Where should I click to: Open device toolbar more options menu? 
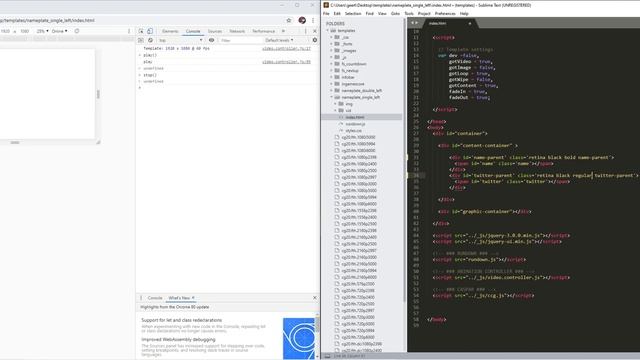[129, 31]
